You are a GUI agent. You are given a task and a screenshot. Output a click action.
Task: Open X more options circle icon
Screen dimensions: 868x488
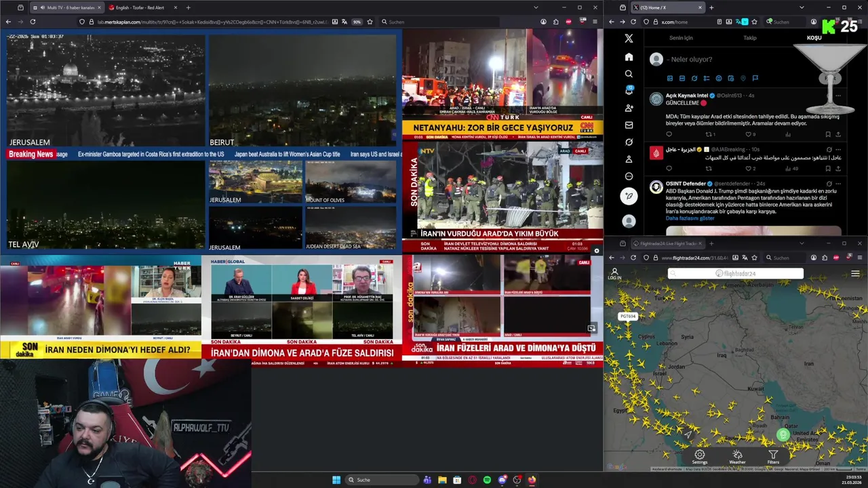[629, 176]
